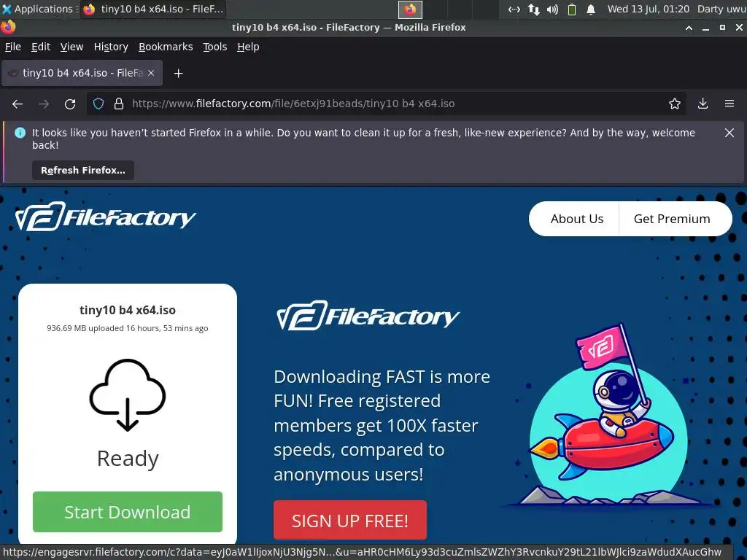
Task: Open the Tools menu
Action: [215, 47]
